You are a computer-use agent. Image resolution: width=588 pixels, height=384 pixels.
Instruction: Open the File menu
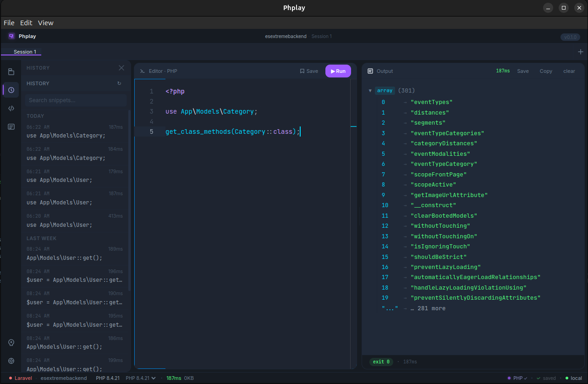click(9, 22)
